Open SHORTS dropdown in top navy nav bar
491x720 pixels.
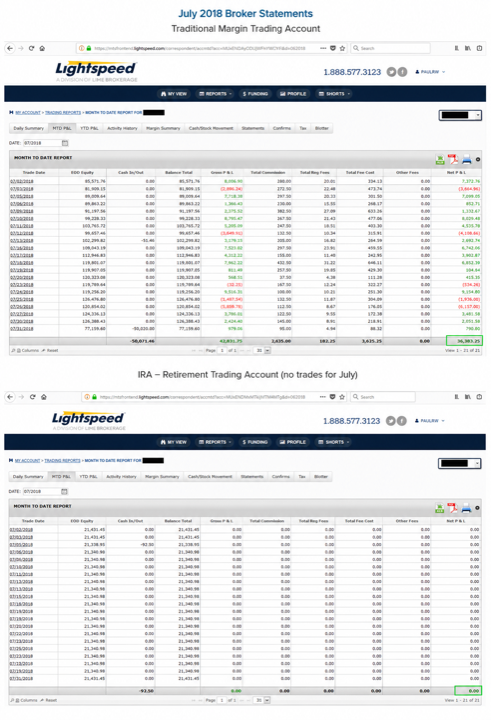click(334, 94)
